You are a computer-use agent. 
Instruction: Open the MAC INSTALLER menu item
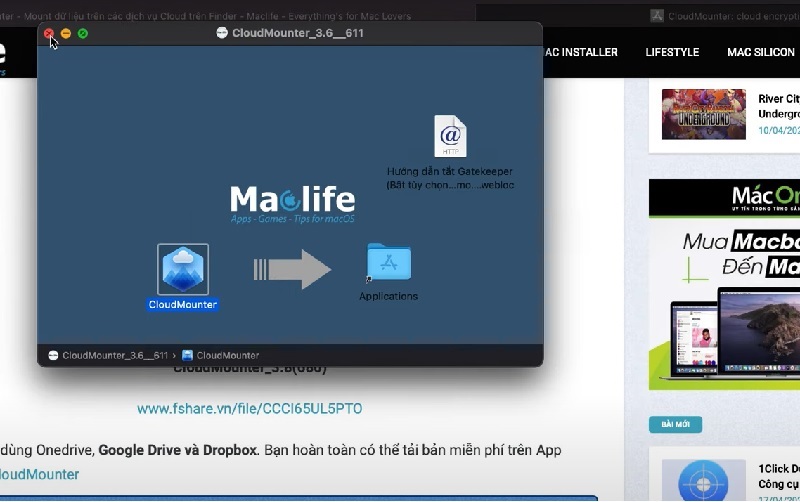(581, 52)
